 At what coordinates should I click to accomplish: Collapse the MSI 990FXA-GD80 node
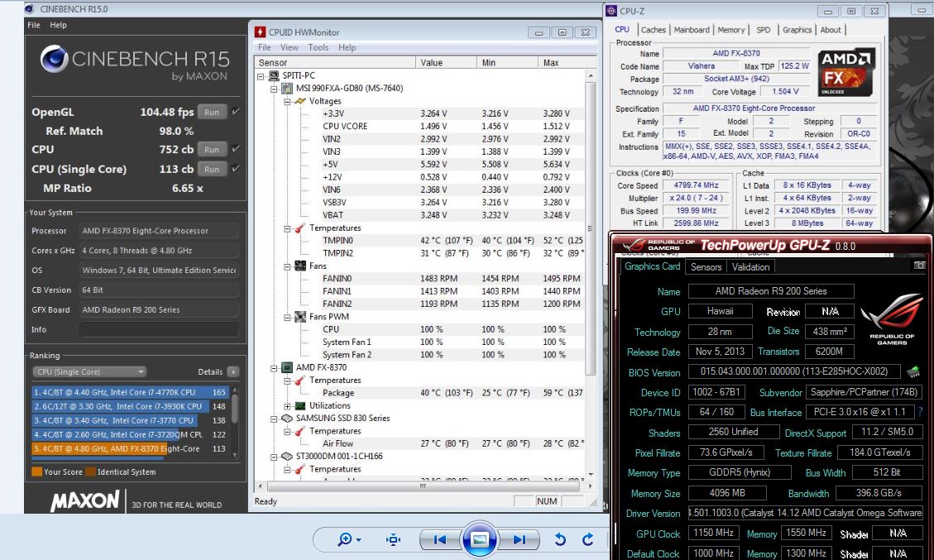point(274,89)
